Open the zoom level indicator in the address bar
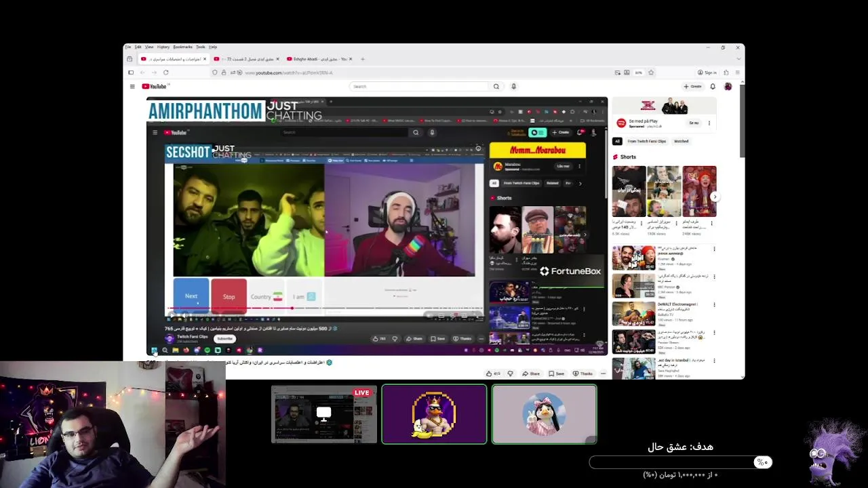 click(639, 73)
